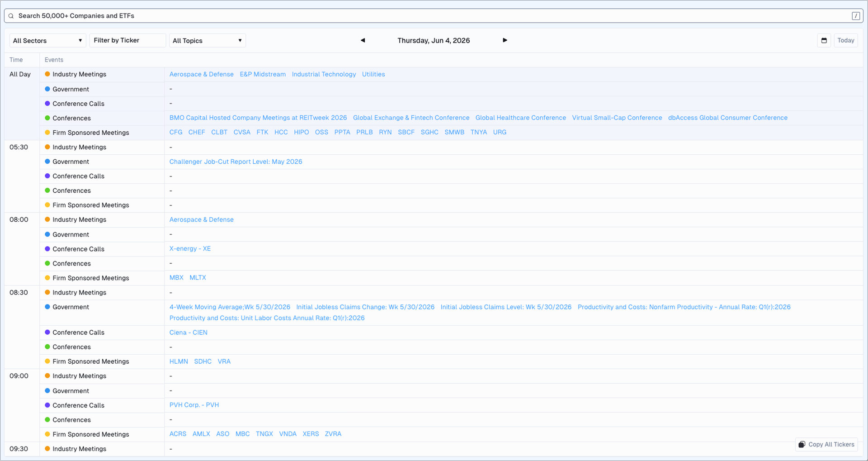The image size is (868, 461).
Task: Select MLTX ticker link
Action: pos(198,277)
